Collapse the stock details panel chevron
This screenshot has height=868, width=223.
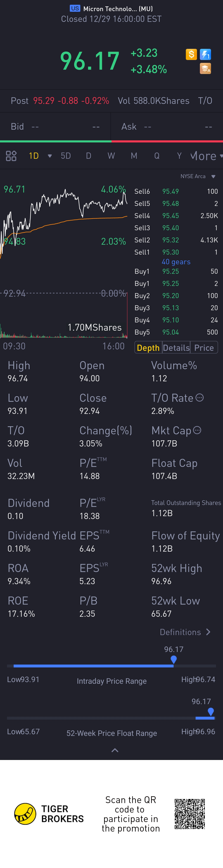(115, 750)
